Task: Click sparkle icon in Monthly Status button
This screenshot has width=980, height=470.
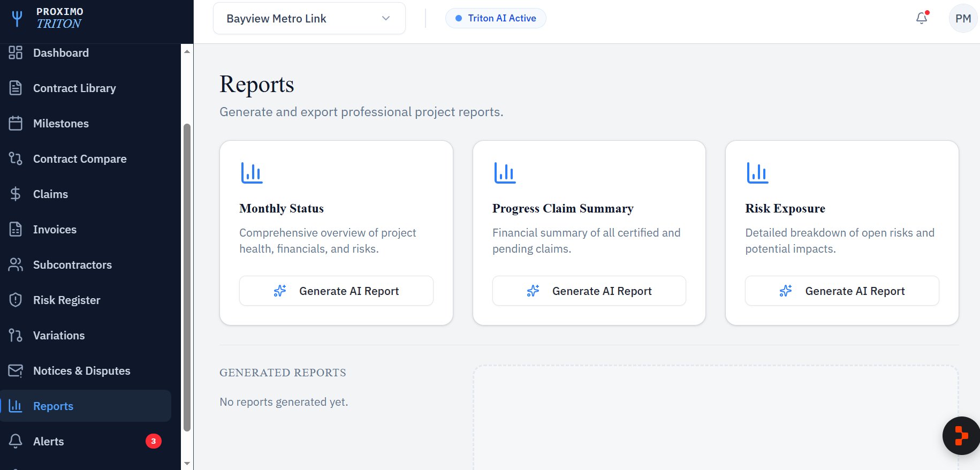Action: point(280,291)
